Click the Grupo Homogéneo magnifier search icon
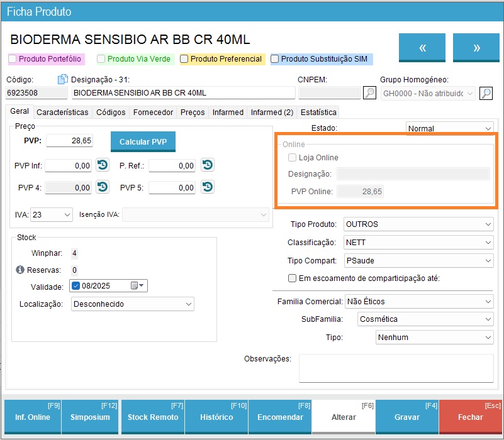Viewport: 504px width, 440px height. (x=486, y=93)
